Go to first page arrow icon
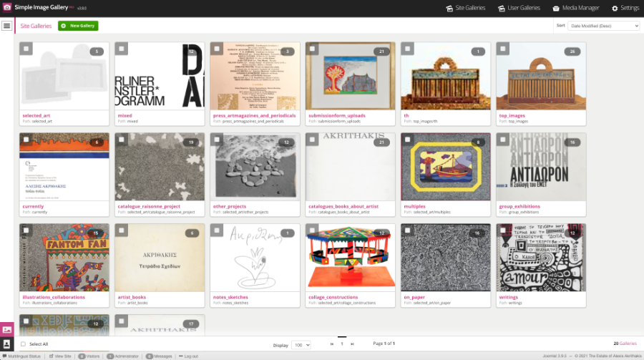 [x=332, y=344]
